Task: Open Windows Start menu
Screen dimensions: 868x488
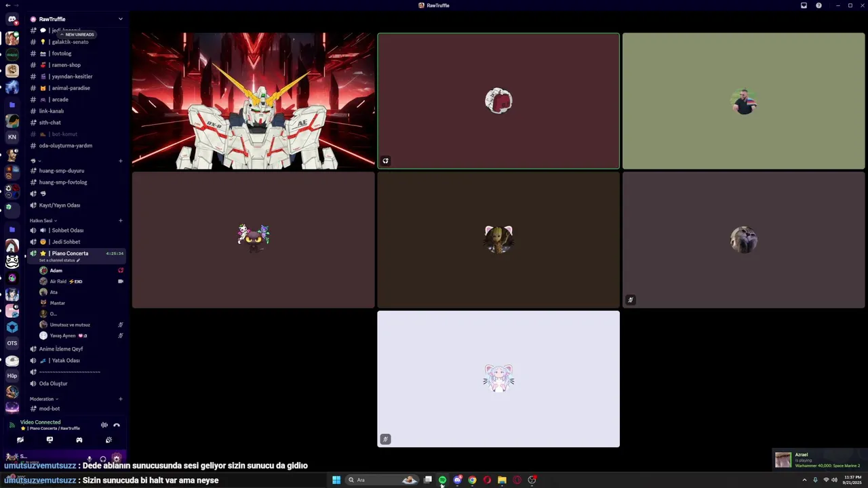Action: (x=336, y=480)
